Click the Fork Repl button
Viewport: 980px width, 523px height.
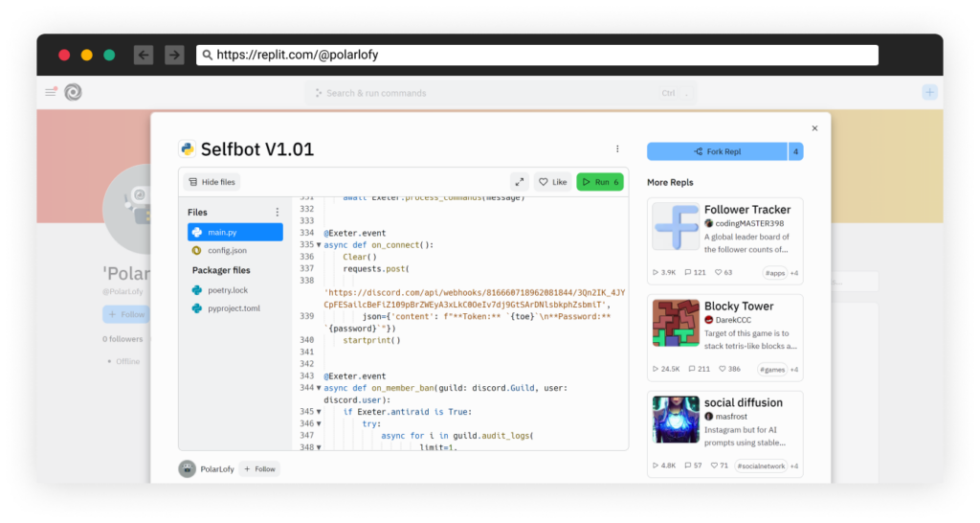click(x=717, y=151)
